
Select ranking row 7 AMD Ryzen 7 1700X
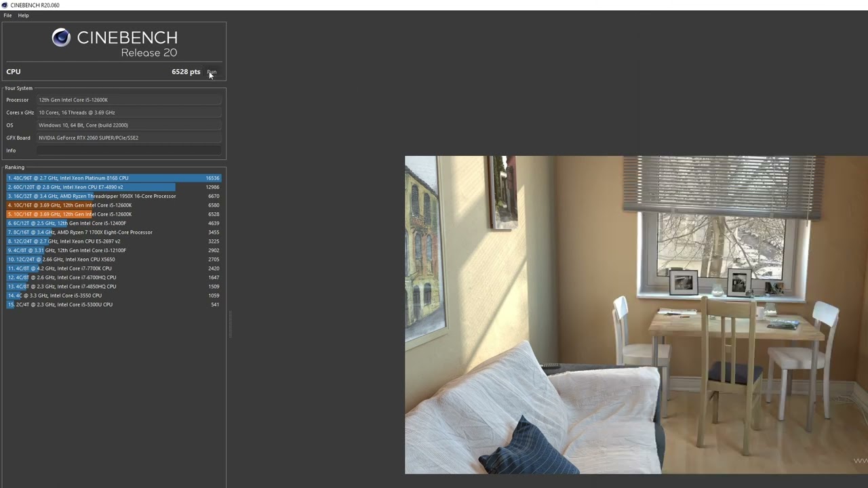pyautogui.click(x=113, y=232)
